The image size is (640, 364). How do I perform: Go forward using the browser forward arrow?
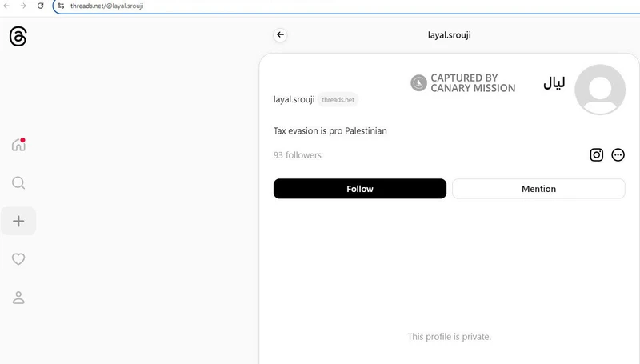click(23, 6)
